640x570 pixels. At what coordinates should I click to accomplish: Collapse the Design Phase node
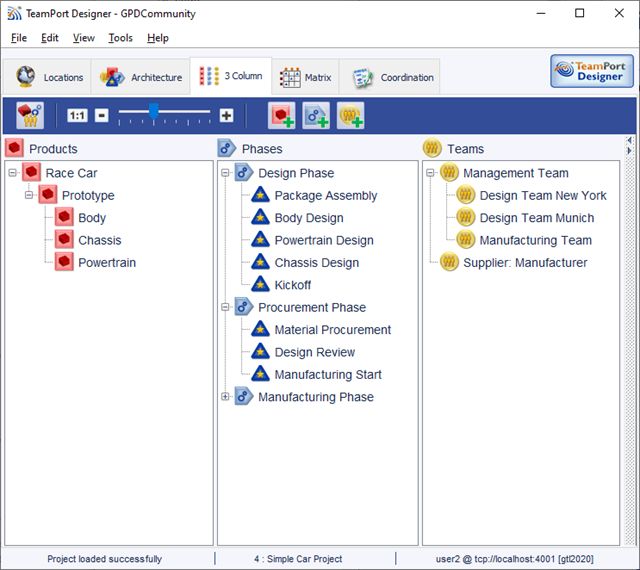(x=225, y=173)
